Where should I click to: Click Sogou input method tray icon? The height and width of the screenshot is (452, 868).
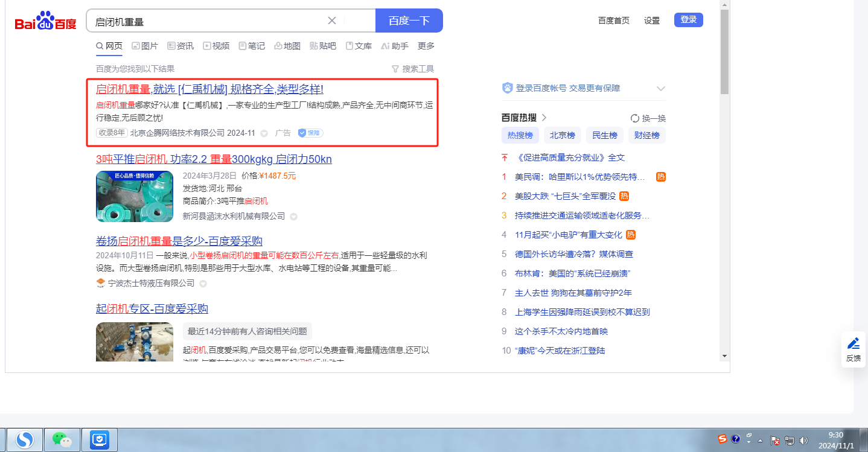[723, 439]
